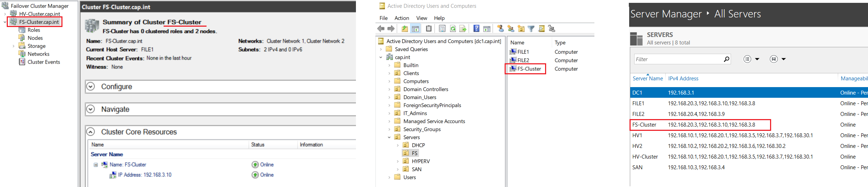Collapse the Servers OU in Active Directory
The image size is (868, 187).
pos(389,137)
